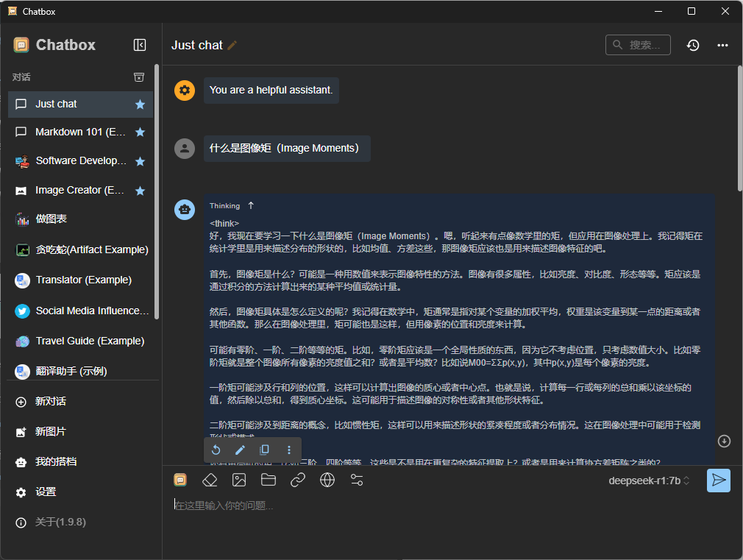This screenshot has width=743, height=560.
Task: Attach an image using the picture icon
Action: [239, 481]
